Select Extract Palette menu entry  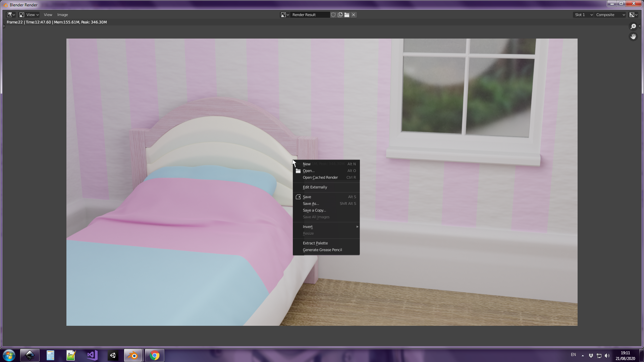(x=326, y=243)
